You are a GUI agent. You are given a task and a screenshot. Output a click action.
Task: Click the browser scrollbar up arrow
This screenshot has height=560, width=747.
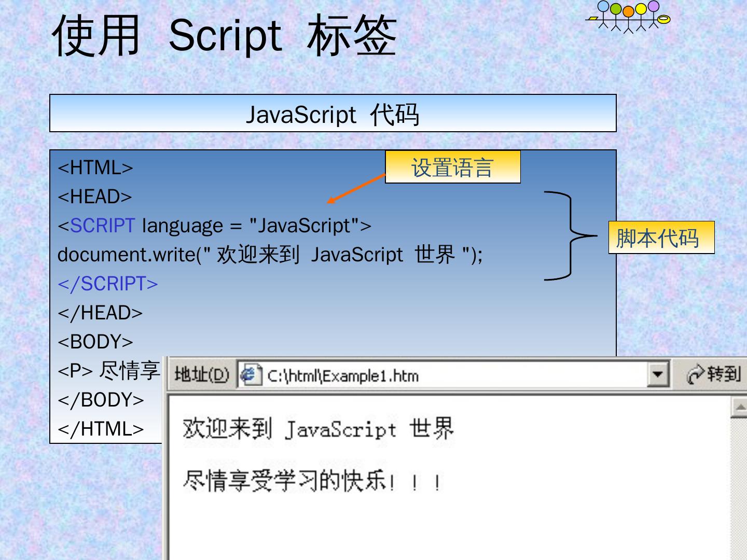click(x=739, y=407)
